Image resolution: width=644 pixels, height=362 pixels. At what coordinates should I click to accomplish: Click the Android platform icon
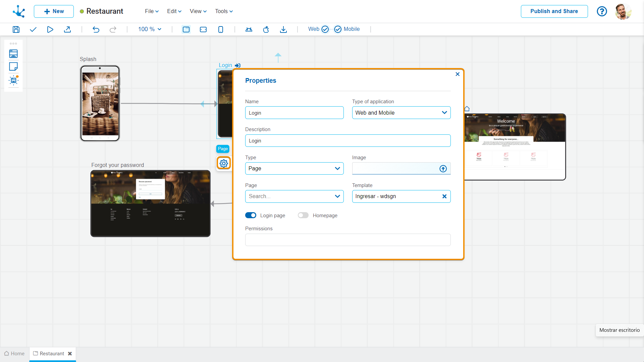(249, 29)
